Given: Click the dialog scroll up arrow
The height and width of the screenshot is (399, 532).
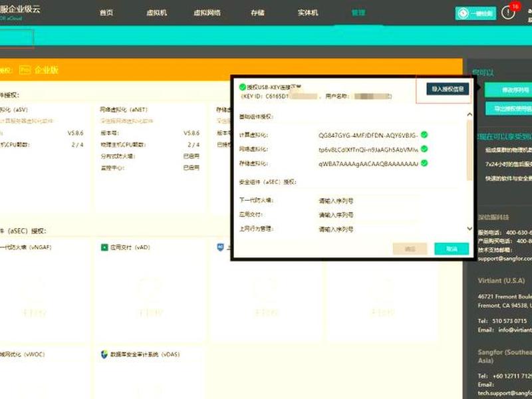Looking at the screenshot, I should click(469, 114).
